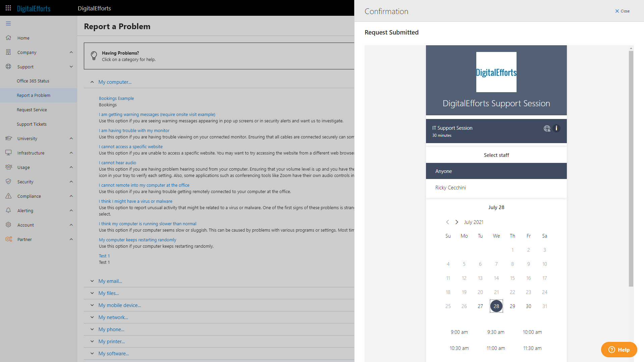The height and width of the screenshot is (362, 644).
Task: Click the Usage people icon
Action: point(8,167)
